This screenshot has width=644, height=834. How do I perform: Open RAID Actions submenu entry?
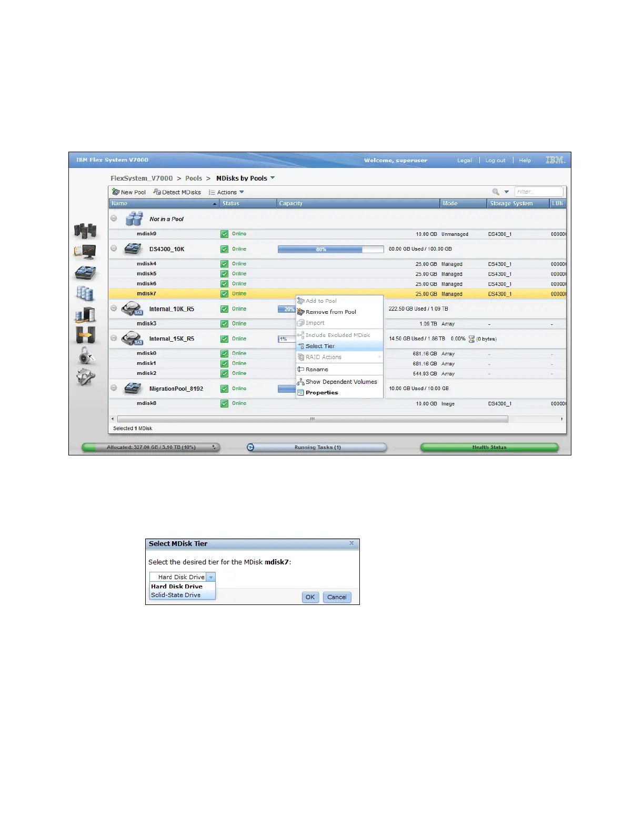click(x=339, y=357)
